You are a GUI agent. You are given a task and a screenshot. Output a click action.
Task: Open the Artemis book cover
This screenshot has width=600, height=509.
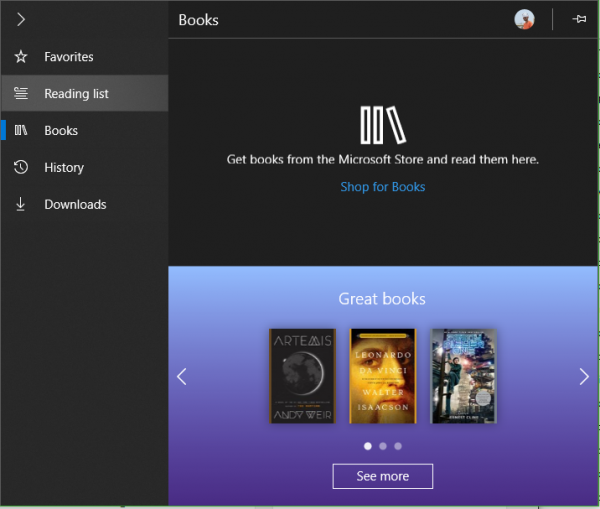[302, 376]
